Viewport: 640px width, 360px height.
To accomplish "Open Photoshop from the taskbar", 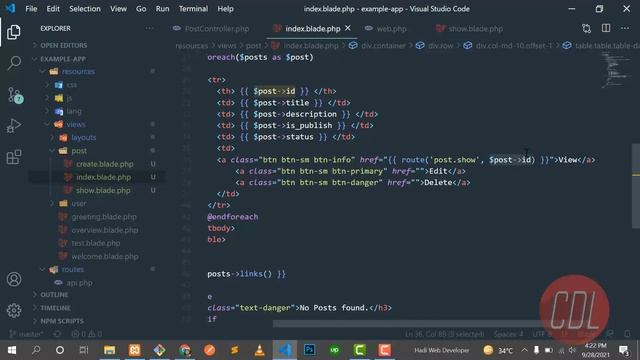I will click(309, 350).
